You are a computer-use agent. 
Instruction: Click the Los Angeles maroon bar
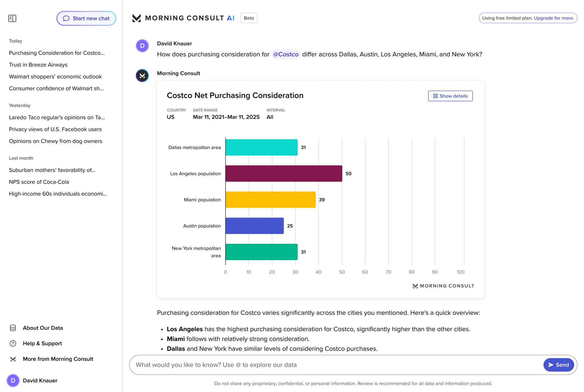tap(284, 174)
